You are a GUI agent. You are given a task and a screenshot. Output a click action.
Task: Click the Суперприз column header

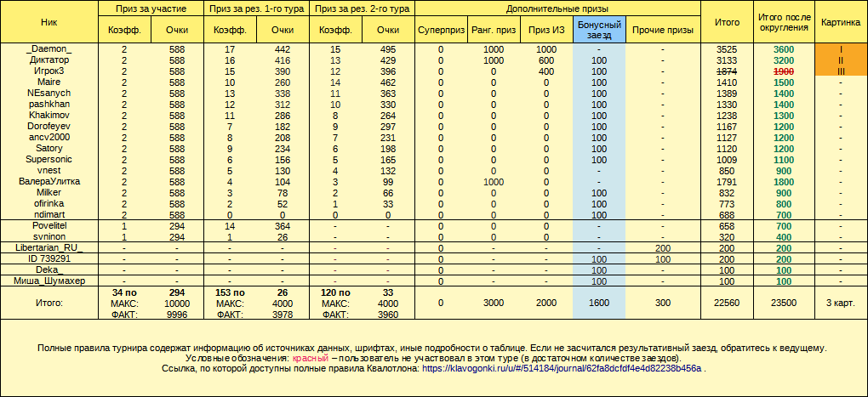(x=441, y=30)
